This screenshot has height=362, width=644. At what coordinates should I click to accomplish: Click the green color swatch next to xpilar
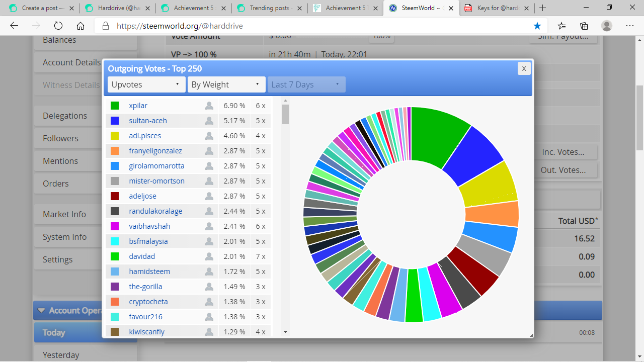pyautogui.click(x=114, y=106)
